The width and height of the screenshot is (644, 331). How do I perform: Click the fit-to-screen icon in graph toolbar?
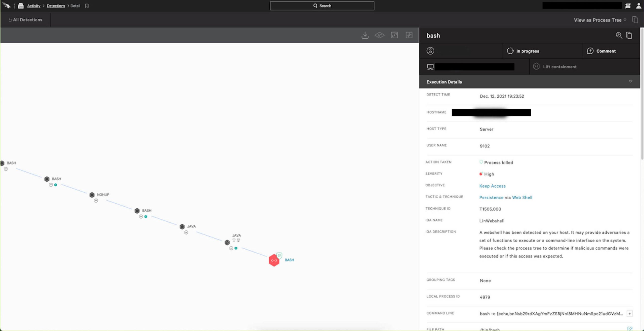coord(394,35)
